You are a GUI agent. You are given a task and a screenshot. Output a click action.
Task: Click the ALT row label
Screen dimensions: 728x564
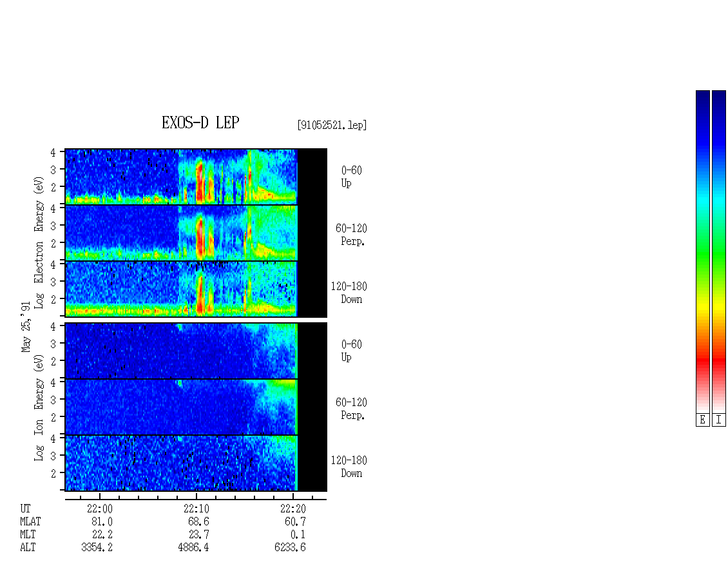tap(28, 547)
